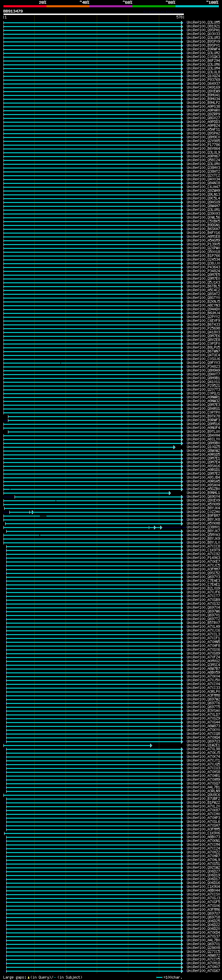
Task: Click the orange ~40% identity legend segment
Action: [68, 6]
